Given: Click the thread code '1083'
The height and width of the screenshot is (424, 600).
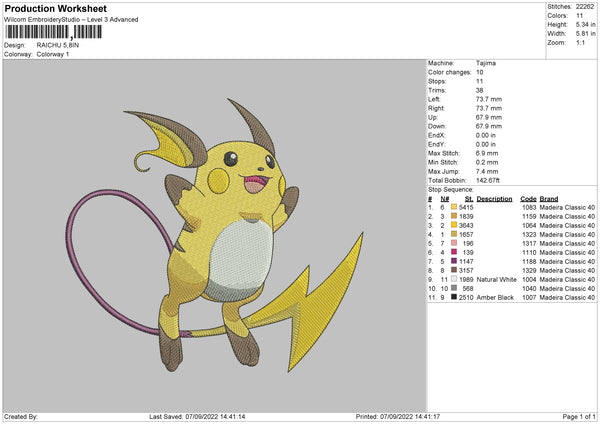Looking at the screenshot, I should 529,207.
